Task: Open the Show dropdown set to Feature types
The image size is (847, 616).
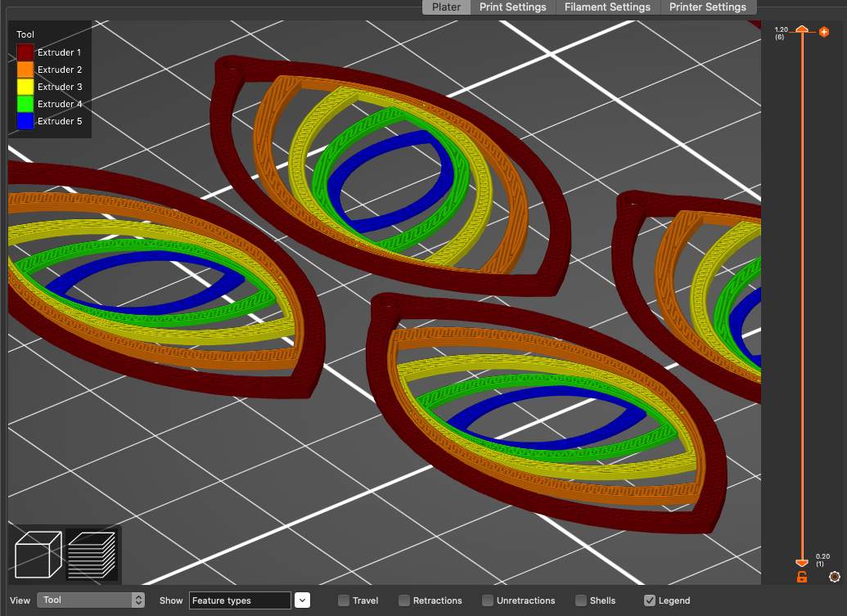Action: (x=240, y=600)
